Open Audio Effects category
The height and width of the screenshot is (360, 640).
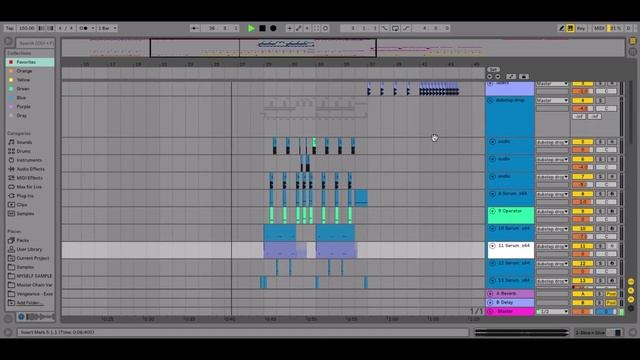pyautogui.click(x=30, y=169)
